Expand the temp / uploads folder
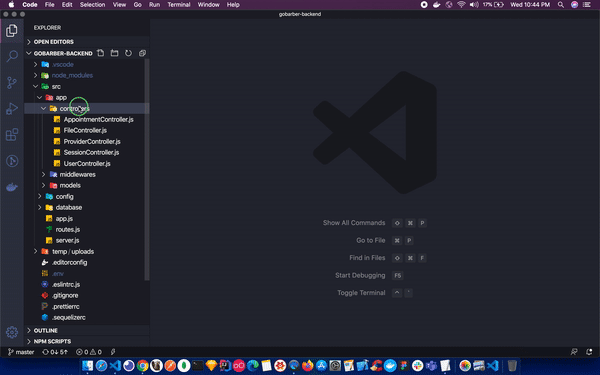Image resolution: width=600 pixels, height=375 pixels. pos(87,251)
